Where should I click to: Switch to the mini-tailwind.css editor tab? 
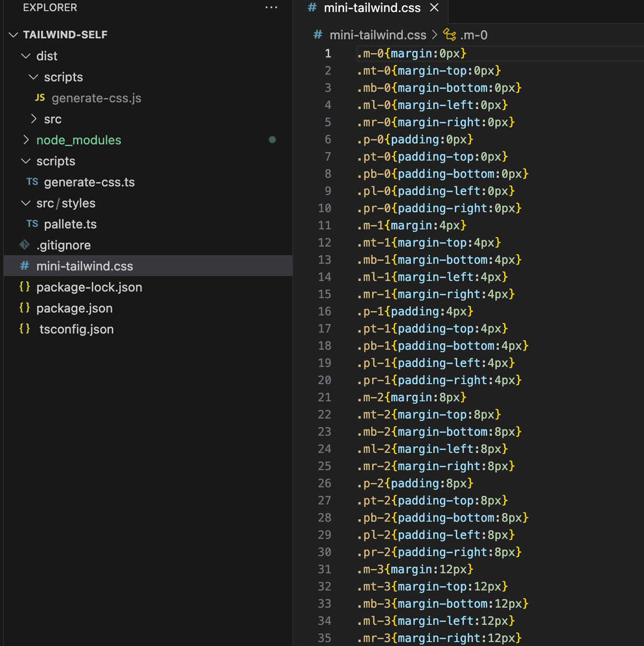pyautogui.click(x=372, y=8)
